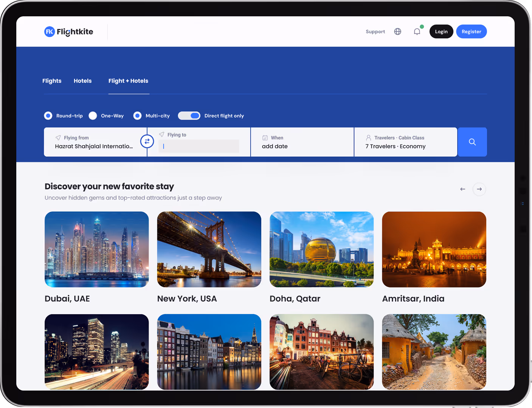Open the Support link
The image size is (532, 408).
click(375, 32)
